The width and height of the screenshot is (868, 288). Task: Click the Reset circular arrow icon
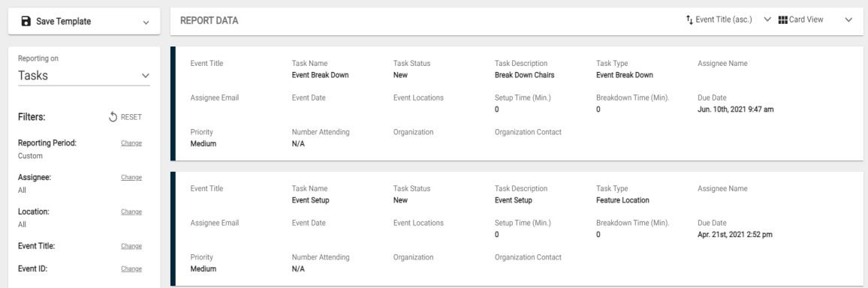[x=113, y=117]
